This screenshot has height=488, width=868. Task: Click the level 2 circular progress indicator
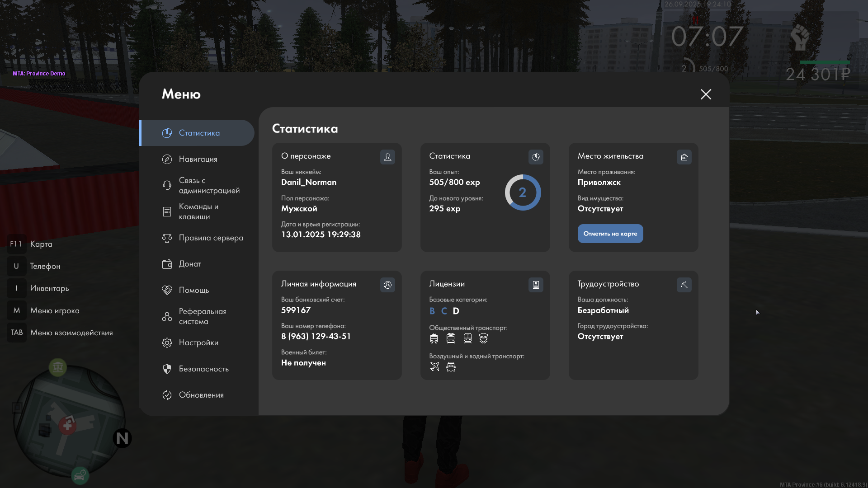coord(523,192)
